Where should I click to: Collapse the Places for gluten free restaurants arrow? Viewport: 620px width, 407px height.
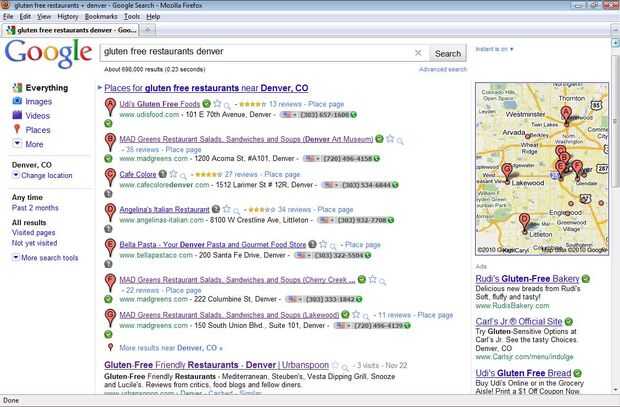point(100,87)
